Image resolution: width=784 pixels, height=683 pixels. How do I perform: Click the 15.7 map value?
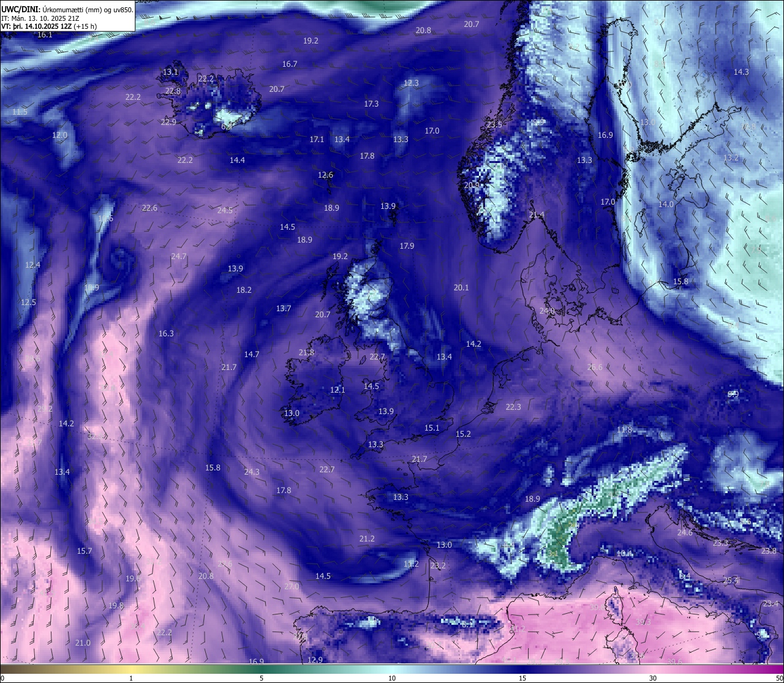(x=84, y=551)
